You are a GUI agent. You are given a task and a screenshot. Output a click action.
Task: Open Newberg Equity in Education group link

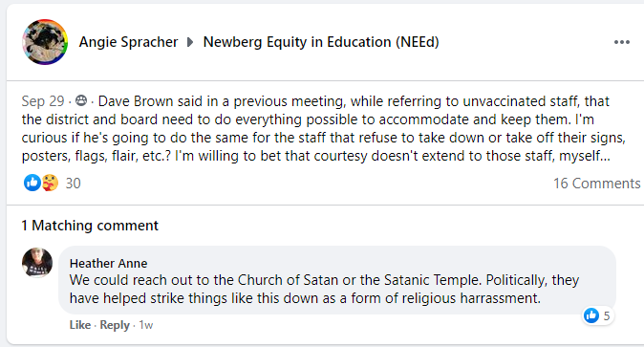click(321, 42)
